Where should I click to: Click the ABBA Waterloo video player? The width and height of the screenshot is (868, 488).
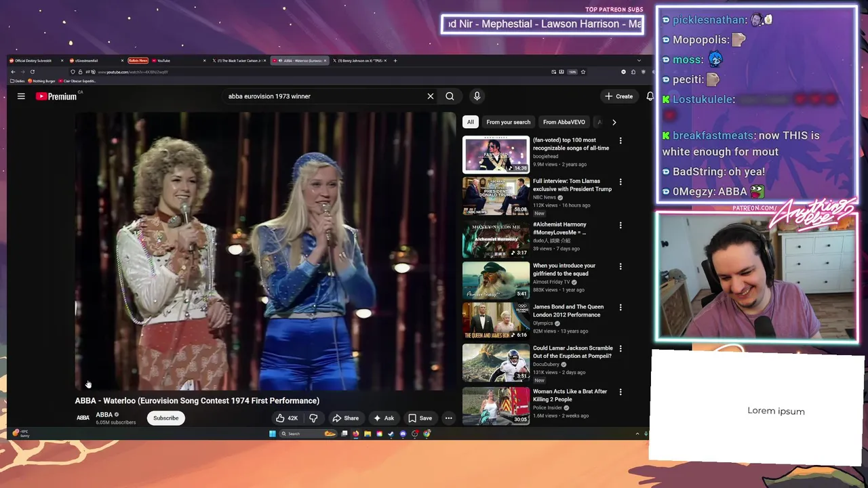click(x=265, y=251)
